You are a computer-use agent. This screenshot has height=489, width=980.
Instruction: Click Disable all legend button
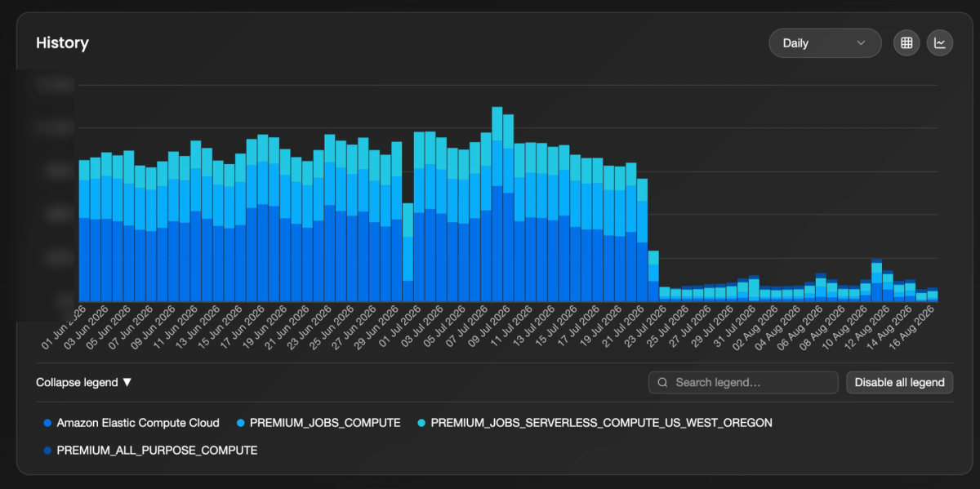(899, 382)
